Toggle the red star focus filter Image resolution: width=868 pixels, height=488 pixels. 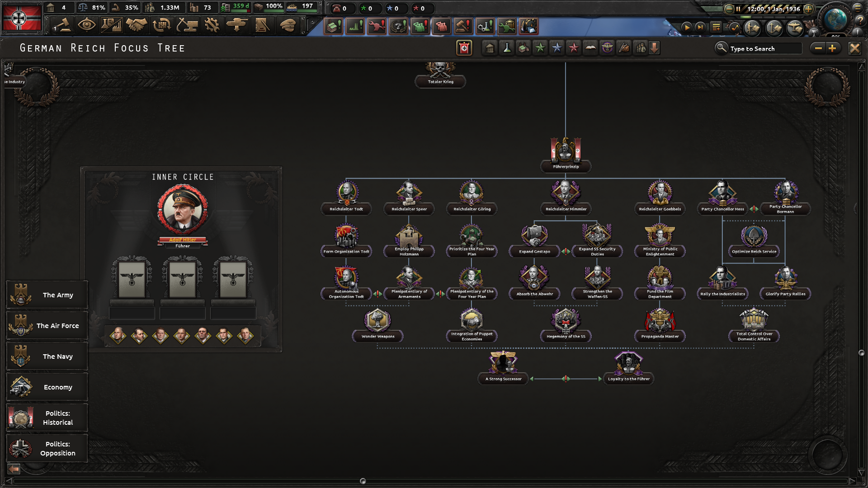click(574, 48)
